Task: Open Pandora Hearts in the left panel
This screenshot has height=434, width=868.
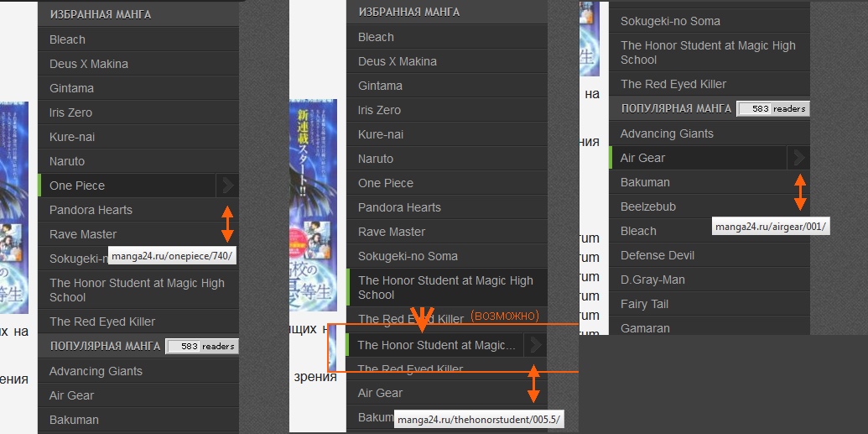Action: tap(138, 210)
